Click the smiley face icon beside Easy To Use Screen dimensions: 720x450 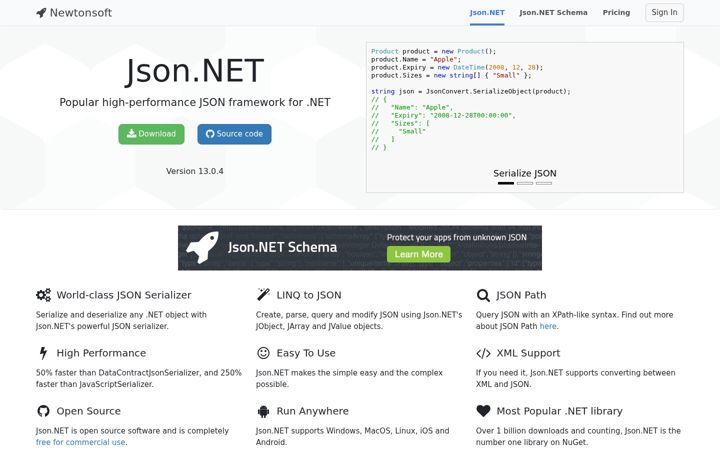263,353
